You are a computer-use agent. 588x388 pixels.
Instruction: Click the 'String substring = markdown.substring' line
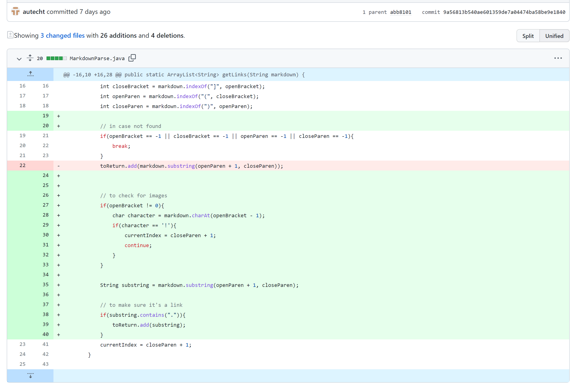[199, 285]
